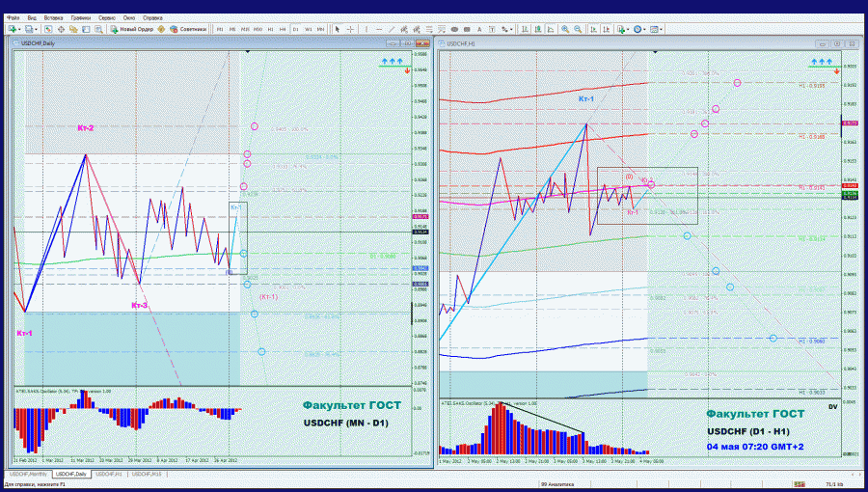Switch to USDCHF,H1 chart tab
868x492 pixels.
[x=108, y=475]
